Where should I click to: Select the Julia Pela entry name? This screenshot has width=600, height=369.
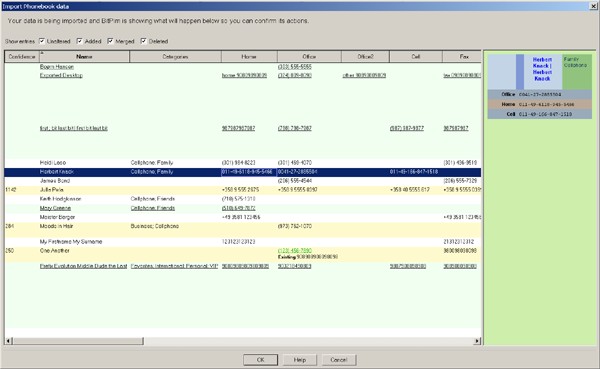[x=52, y=190]
